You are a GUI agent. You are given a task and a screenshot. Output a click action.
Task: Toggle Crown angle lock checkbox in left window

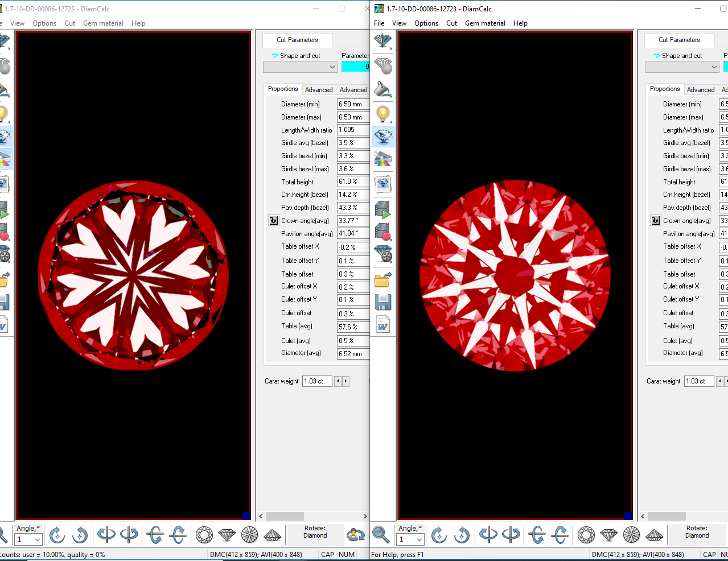point(273,221)
